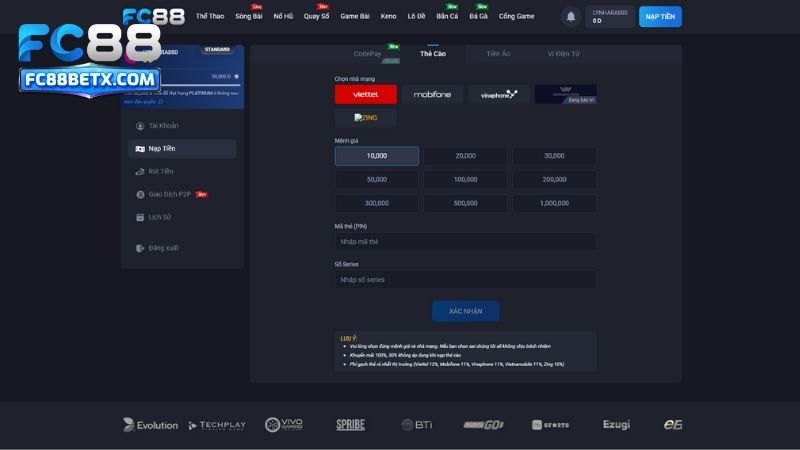Select the Vinaphone carrier
This screenshot has height=450, width=800.
click(x=499, y=94)
